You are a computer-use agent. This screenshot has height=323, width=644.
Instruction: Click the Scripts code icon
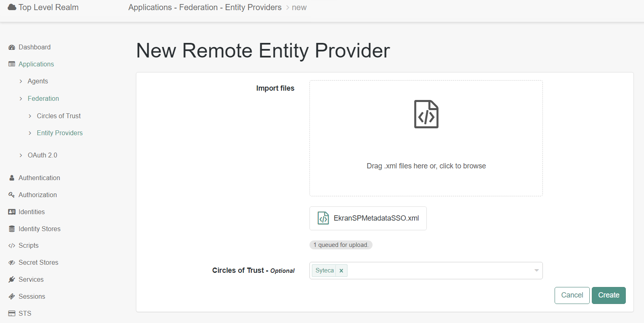pos(12,246)
